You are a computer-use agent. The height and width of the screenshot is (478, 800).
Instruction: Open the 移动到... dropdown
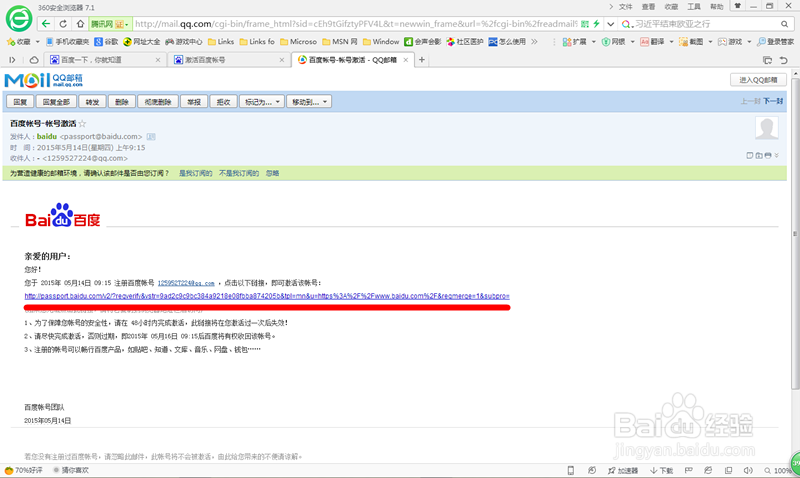[309, 102]
